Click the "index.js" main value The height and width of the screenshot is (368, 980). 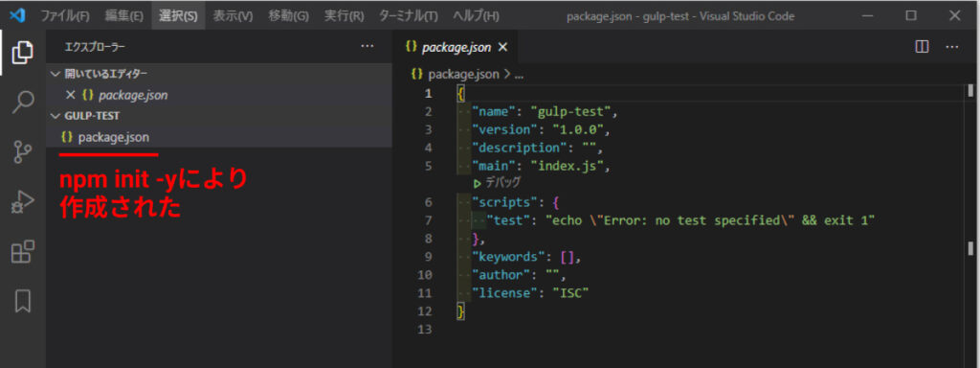click(x=567, y=167)
